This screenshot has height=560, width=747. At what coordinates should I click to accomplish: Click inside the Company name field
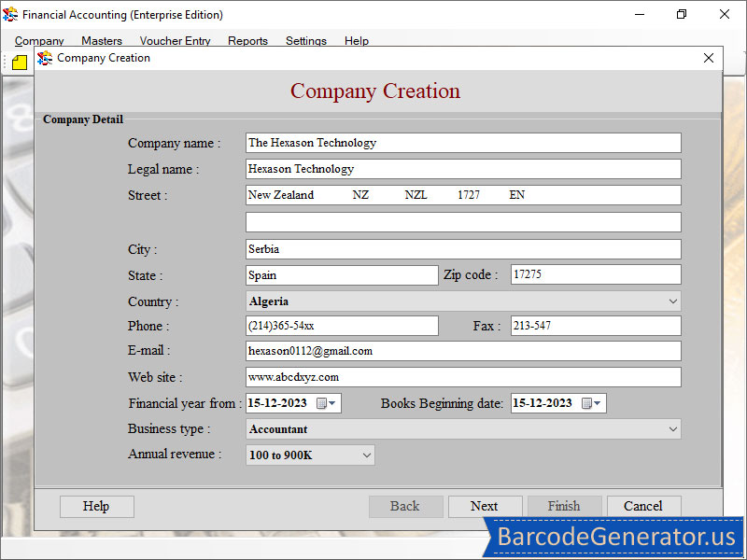[462, 143]
